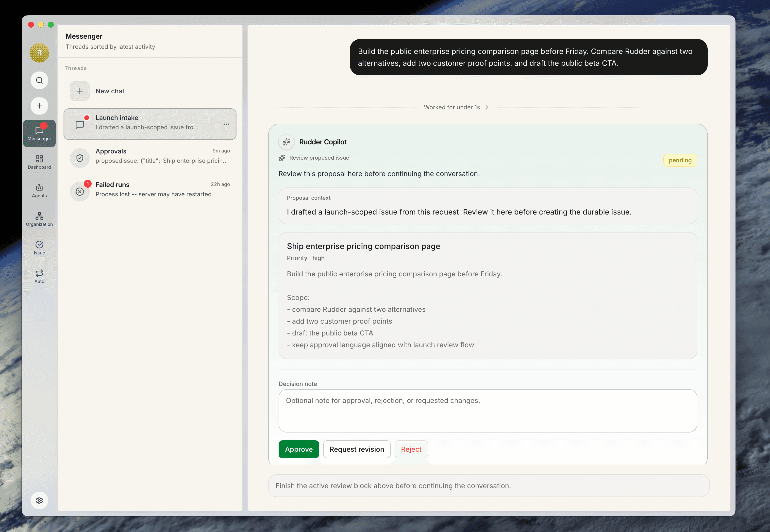Click the 'Priority · high' label
The image size is (770, 532).
[306, 258]
